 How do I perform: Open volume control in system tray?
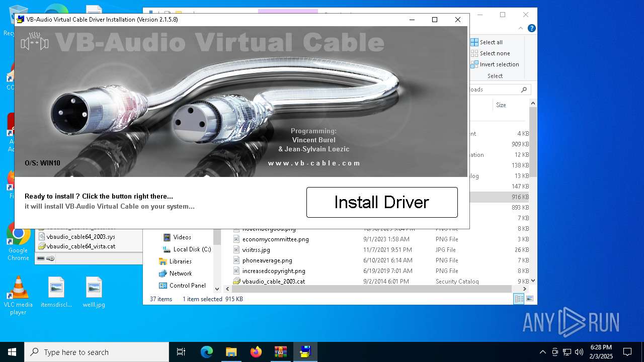579,352
